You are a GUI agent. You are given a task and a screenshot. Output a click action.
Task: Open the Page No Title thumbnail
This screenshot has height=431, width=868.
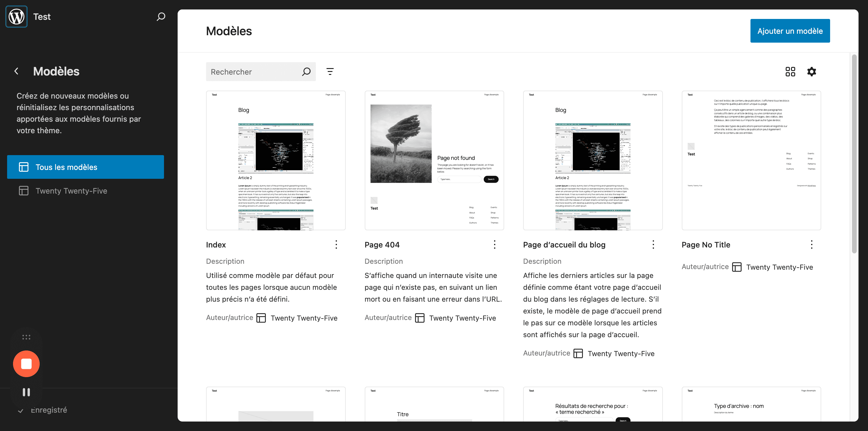751,160
